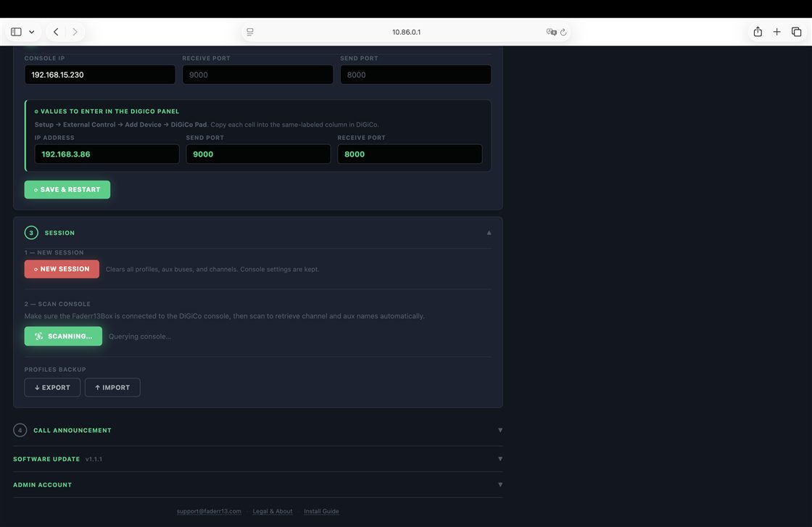Click the step 4 circle icon
The width and height of the screenshot is (812, 527).
[20, 430]
